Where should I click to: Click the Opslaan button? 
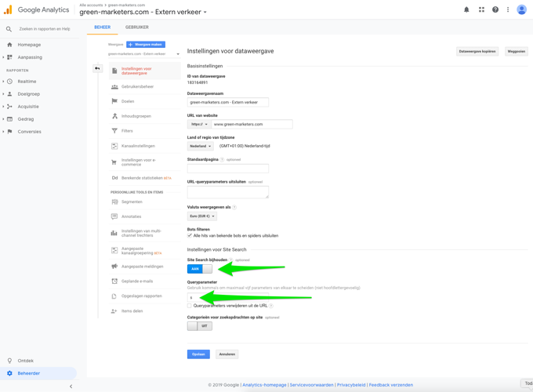pos(198,354)
